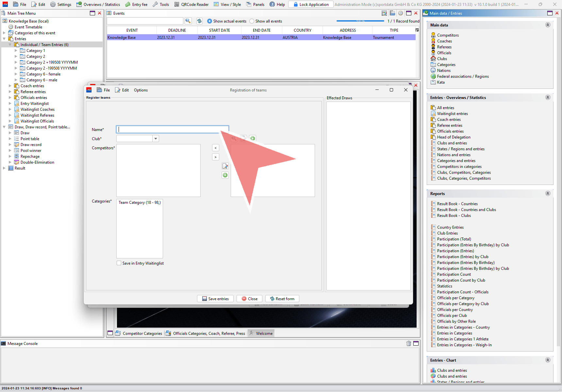Open the QRCode Reader from top toolbar
The width and height of the screenshot is (562, 392).
[191, 4]
